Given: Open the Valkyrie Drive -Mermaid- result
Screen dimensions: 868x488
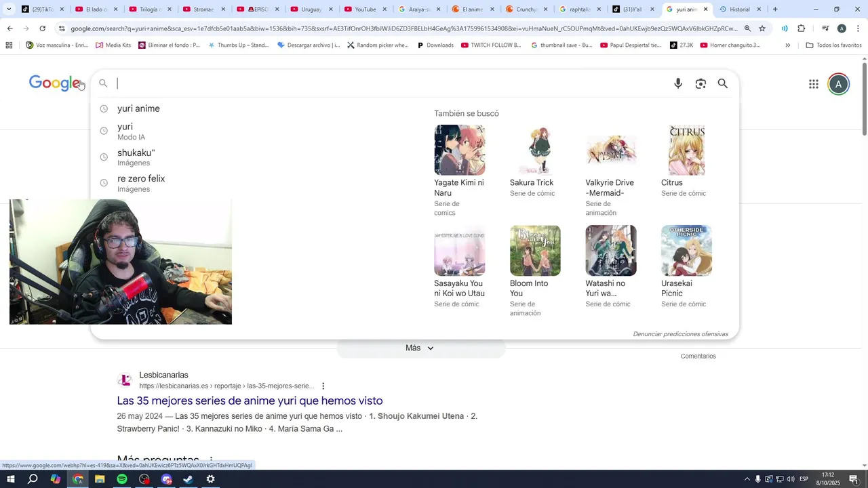Looking at the screenshot, I should click(x=611, y=171).
